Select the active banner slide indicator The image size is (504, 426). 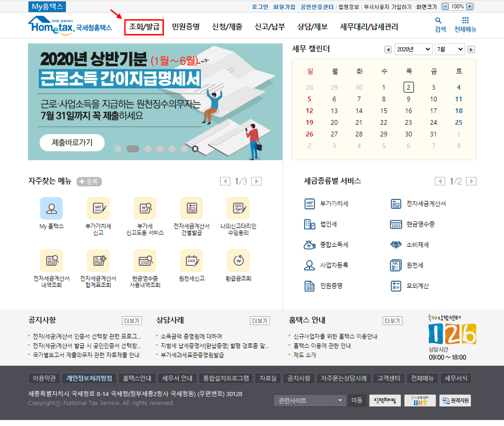click(x=133, y=149)
